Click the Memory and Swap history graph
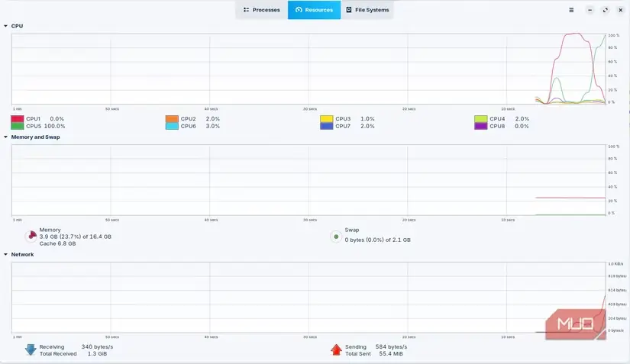Image resolution: width=630 pixels, height=364 pixels. [309, 180]
